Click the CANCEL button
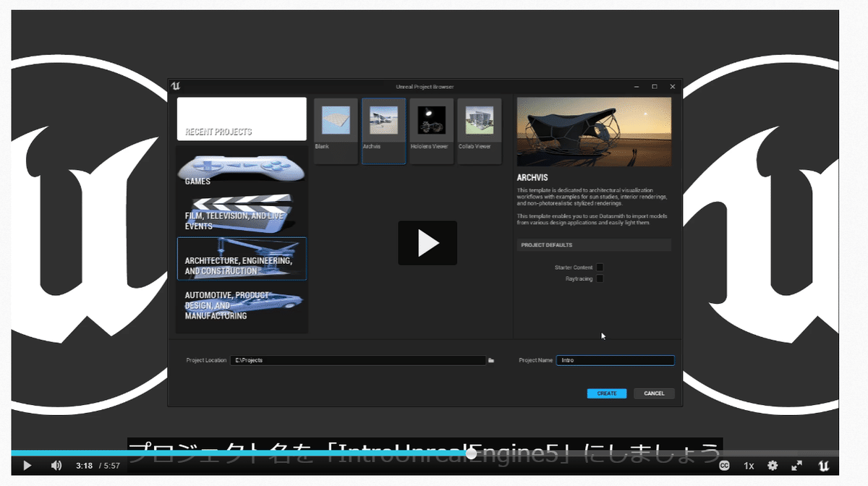The width and height of the screenshot is (868, 486). (654, 393)
